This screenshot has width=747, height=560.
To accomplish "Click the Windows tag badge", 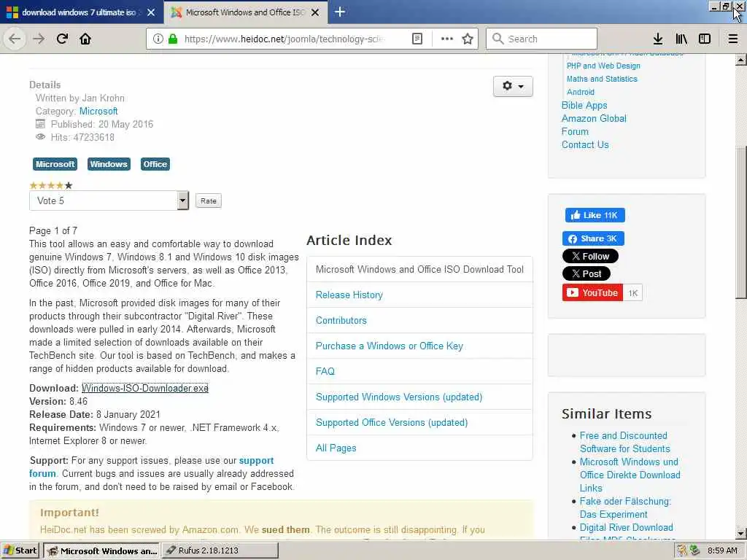I will point(109,164).
